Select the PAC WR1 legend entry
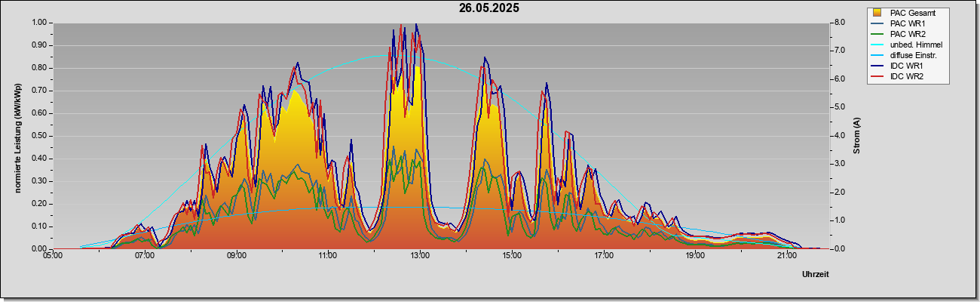Screen dimensions: 980x302 click(908, 23)
